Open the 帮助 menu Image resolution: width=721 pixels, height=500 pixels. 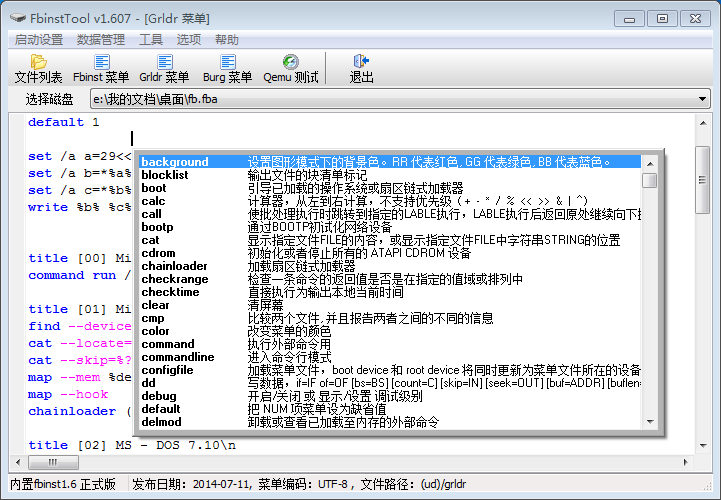point(227,40)
